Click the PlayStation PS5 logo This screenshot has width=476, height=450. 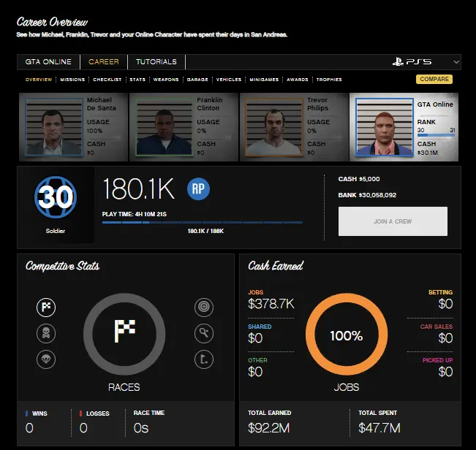click(x=412, y=62)
